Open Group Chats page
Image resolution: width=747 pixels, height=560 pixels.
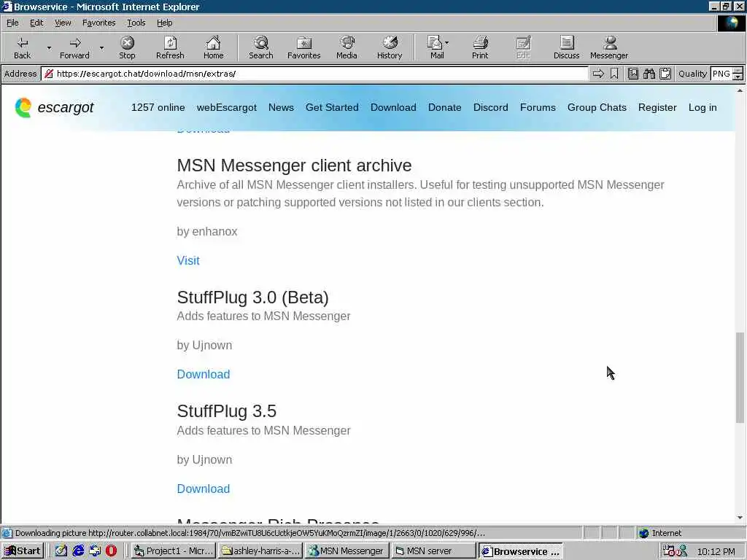(x=597, y=108)
